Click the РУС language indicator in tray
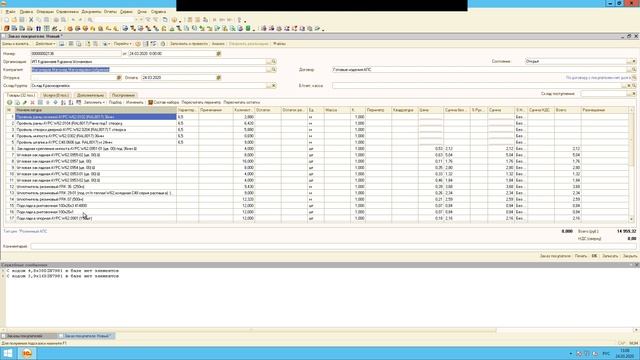This screenshot has height=360, width=640. 606,353
